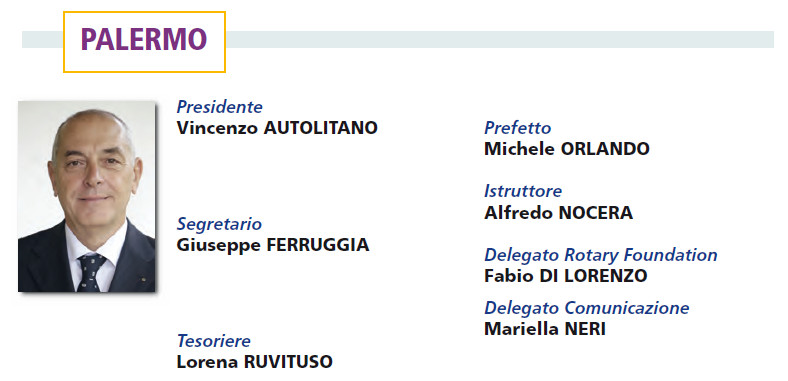Viewport: 788px width, 381px height.
Task: Click the name Michele ORLANDO
Action: coord(567,149)
